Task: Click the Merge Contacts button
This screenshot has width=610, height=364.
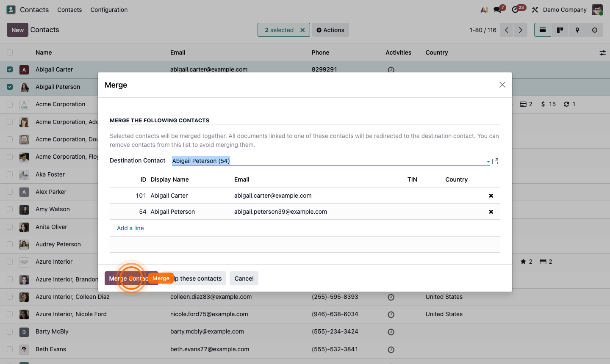Action: tap(131, 278)
